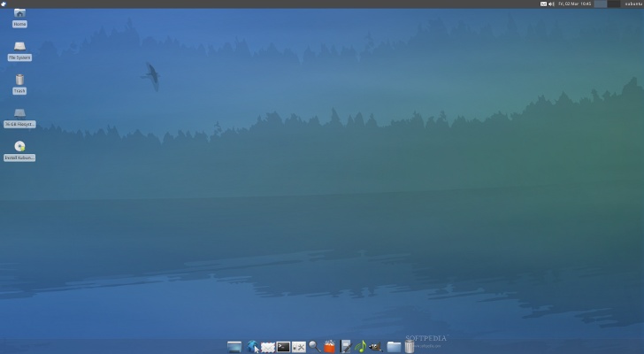Open the Trash desktop icon
This screenshot has height=354, width=644.
(x=19, y=84)
